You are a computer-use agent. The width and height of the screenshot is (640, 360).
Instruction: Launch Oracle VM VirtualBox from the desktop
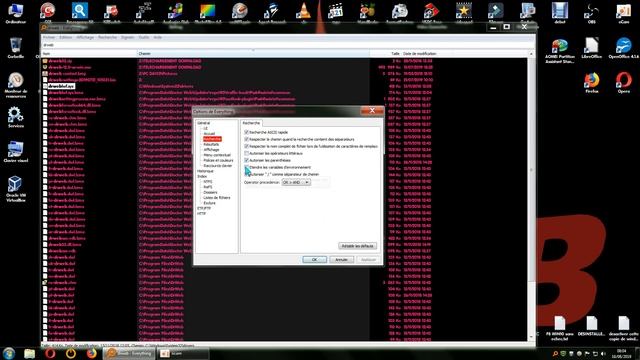(16, 189)
